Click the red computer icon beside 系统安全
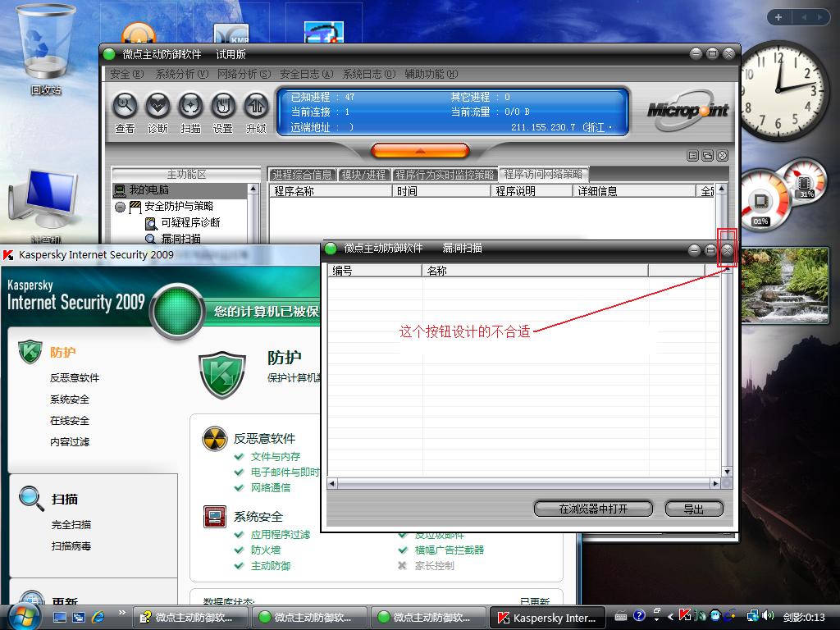The width and height of the screenshot is (840, 630). pos(215,517)
